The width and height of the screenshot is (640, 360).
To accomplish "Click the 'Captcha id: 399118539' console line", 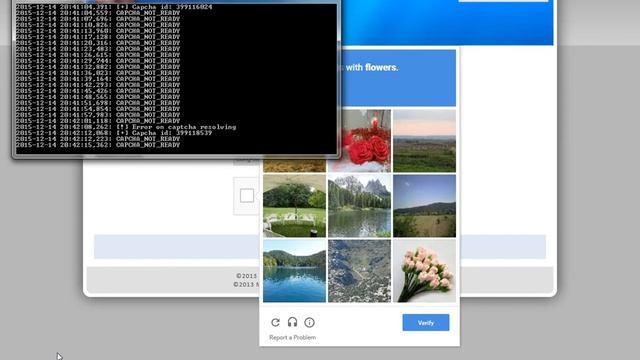I will (114, 133).
